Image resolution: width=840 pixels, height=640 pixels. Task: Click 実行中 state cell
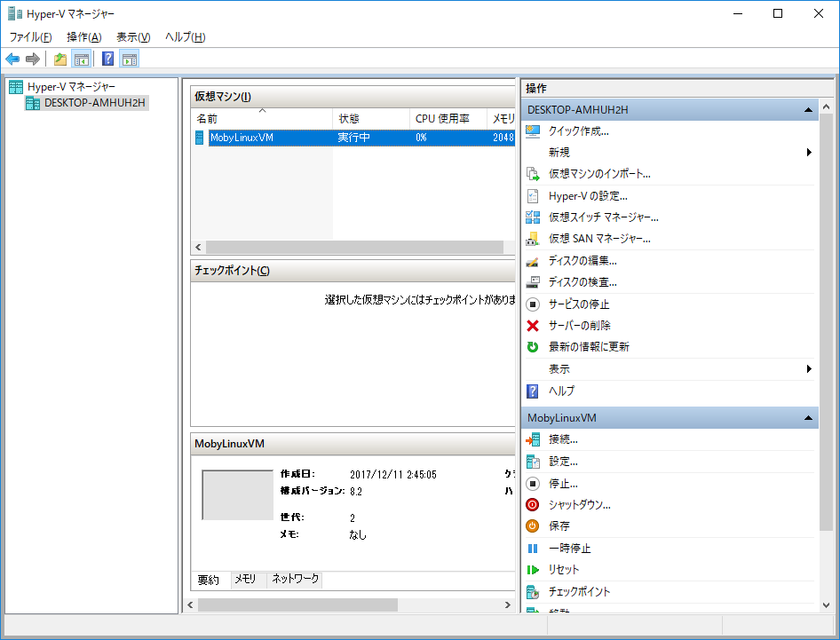(x=353, y=138)
